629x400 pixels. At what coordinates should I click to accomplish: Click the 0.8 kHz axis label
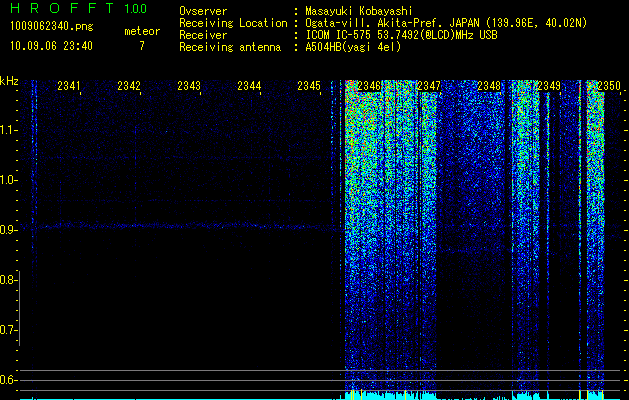pos(8,280)
